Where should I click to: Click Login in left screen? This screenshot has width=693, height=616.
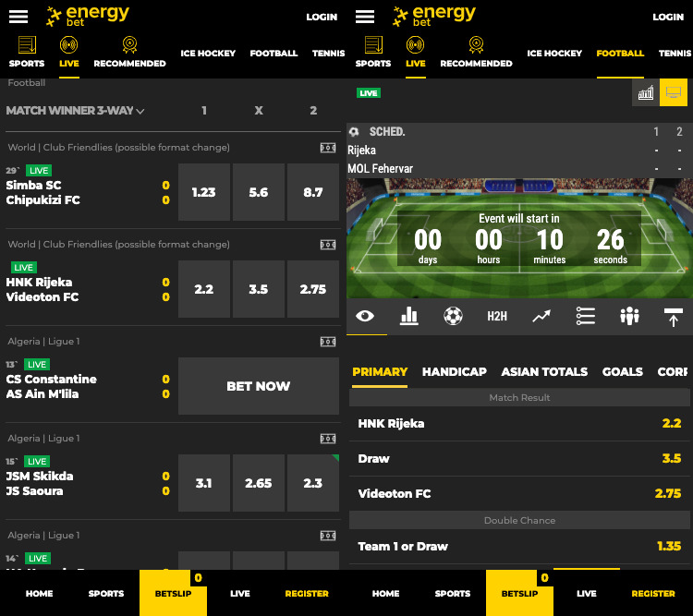pos(322,17)
